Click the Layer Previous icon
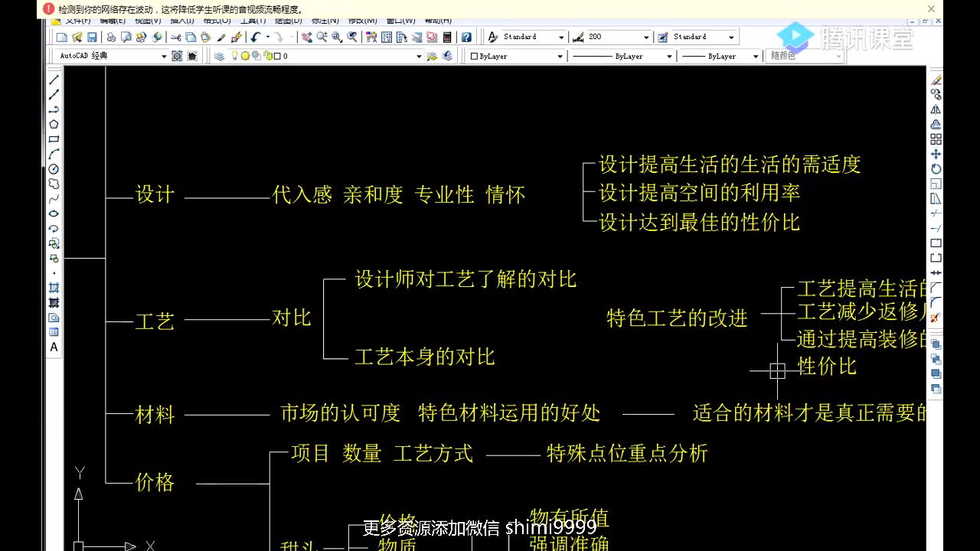The height and width of the screenshot is (551, 980). (448, 56)
